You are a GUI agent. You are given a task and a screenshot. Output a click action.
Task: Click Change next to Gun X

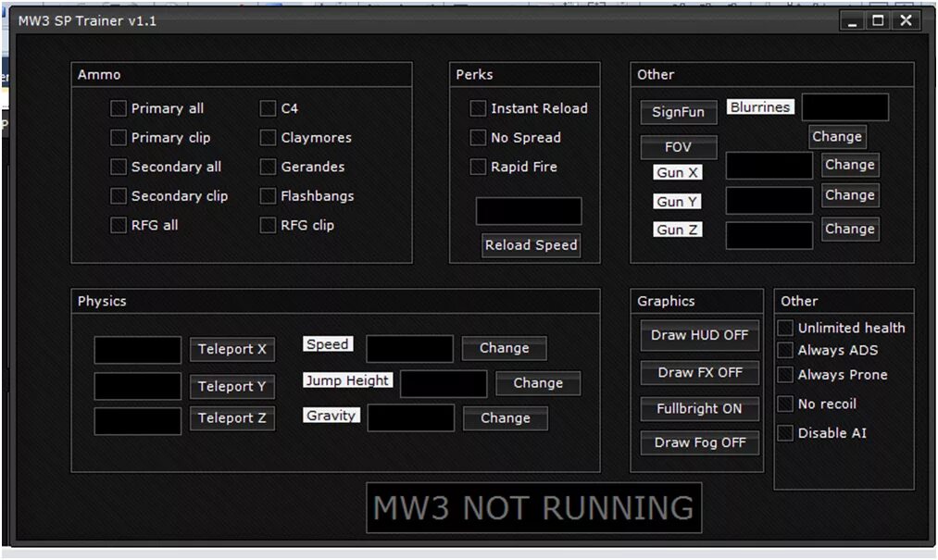click(x=850, y=165)
